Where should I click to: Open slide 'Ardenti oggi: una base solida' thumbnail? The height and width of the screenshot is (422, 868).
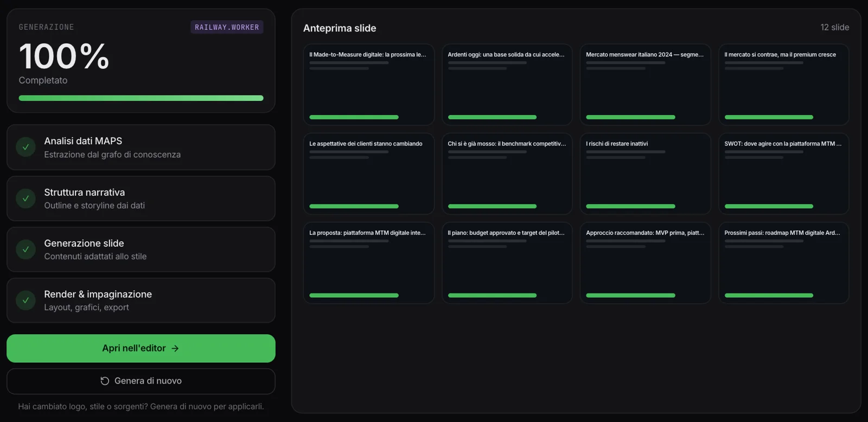[507, 85]
